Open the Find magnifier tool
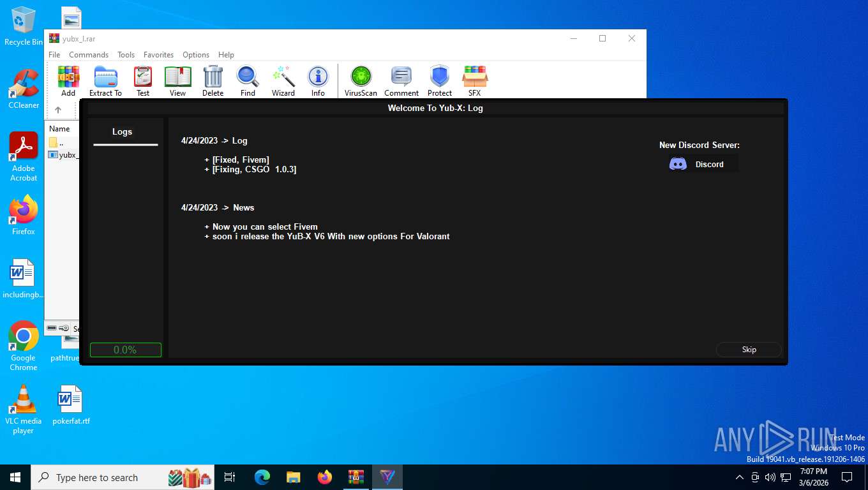The height and width of the screenshot is (490, 868). [248, 81]
